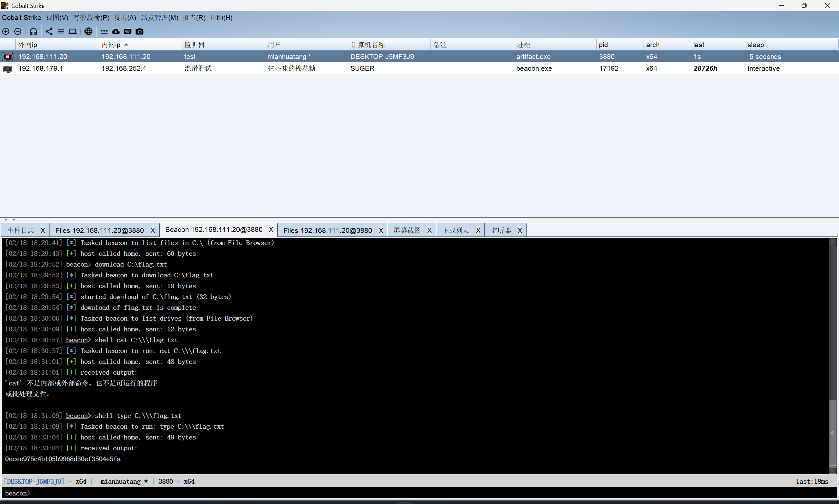
Task: Open downloads cloud toolbar icon
Action: point(116,31)
